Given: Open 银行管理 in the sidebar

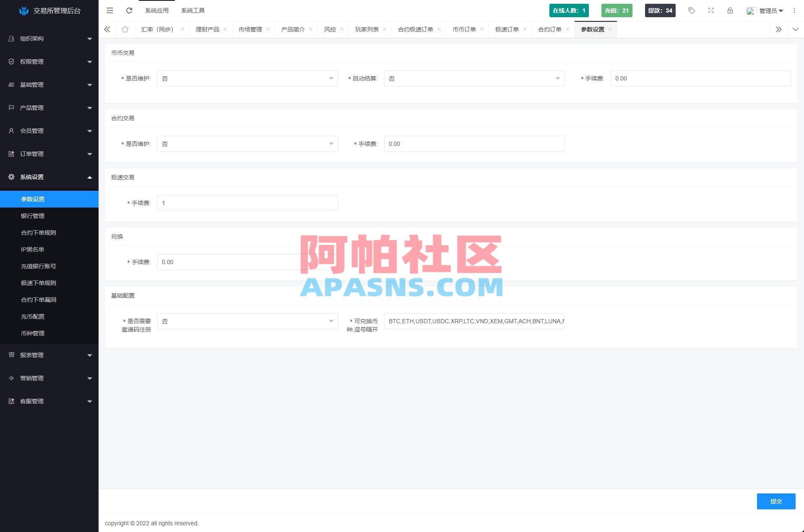Looking at the screenshot, I should (34, 216).
